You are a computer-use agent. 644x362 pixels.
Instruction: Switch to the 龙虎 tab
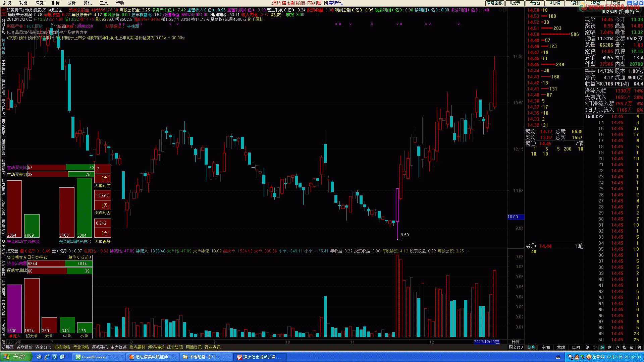point(561,348)
